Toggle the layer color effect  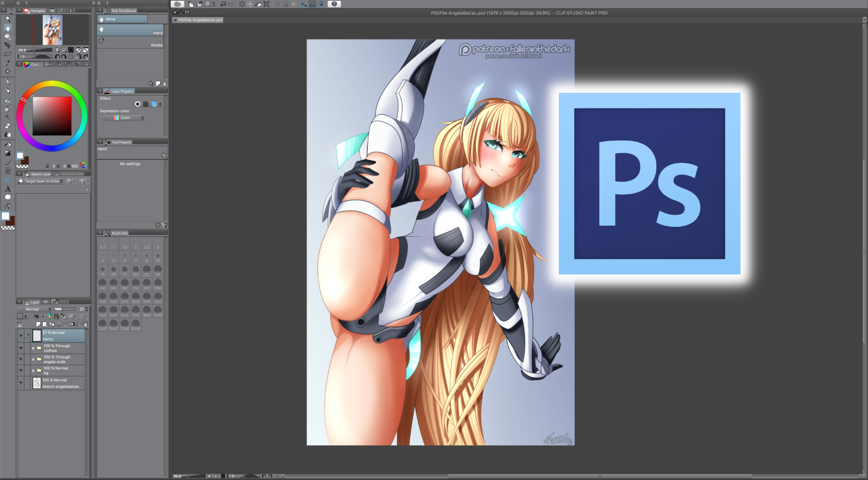tap(154, 104)
